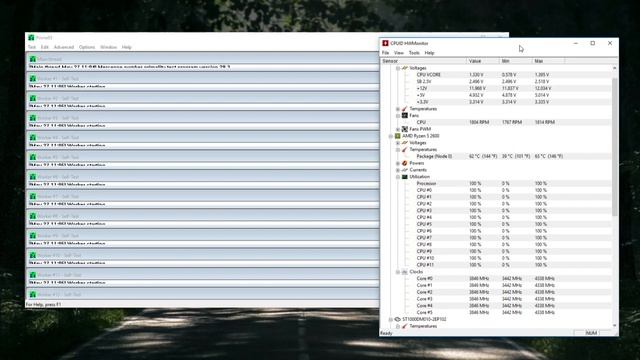Click the Value column header
This screenshot has height=360, width=640.
[x=483, y=61]
